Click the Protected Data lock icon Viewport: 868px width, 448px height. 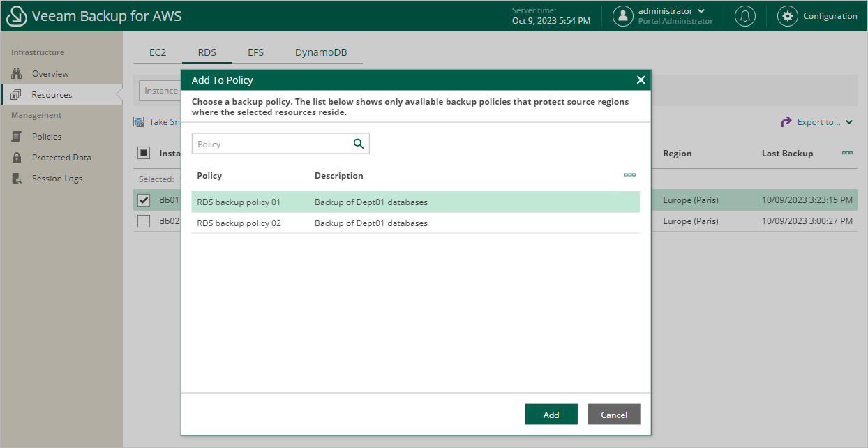(17, 158)
